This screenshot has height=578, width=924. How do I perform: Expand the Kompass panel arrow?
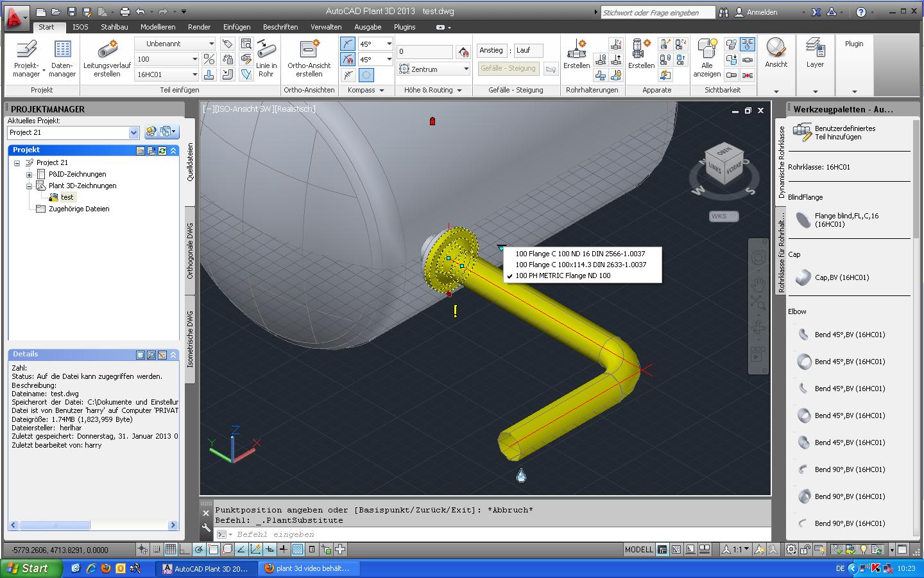[x=382, y=91]
